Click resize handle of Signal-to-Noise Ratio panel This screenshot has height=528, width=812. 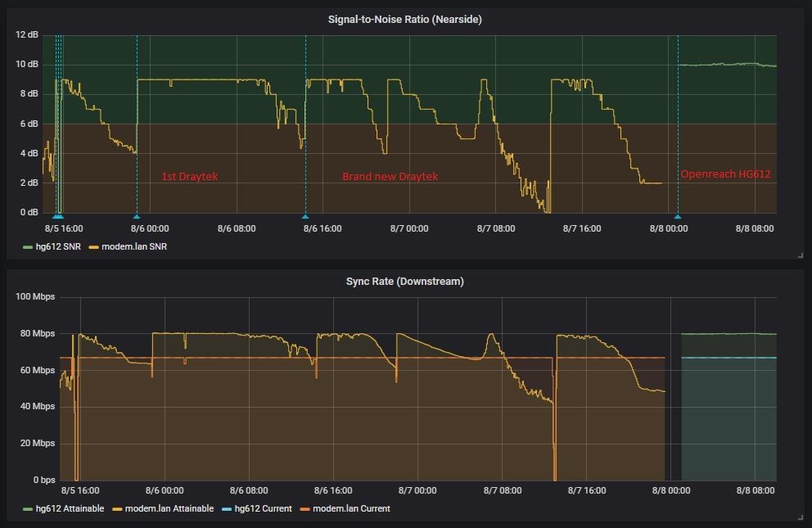click(800, 255)
